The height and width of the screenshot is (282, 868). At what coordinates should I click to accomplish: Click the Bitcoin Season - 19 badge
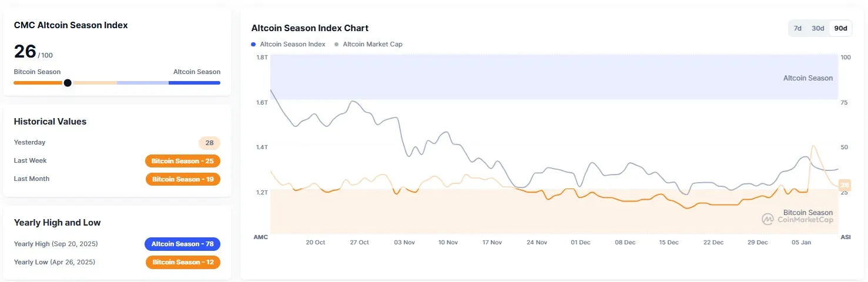point(183,179)
